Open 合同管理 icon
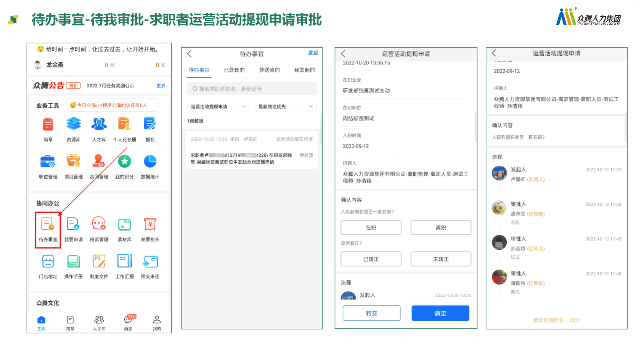Screen dimensions: 644x360 click(x=99, y=162)
